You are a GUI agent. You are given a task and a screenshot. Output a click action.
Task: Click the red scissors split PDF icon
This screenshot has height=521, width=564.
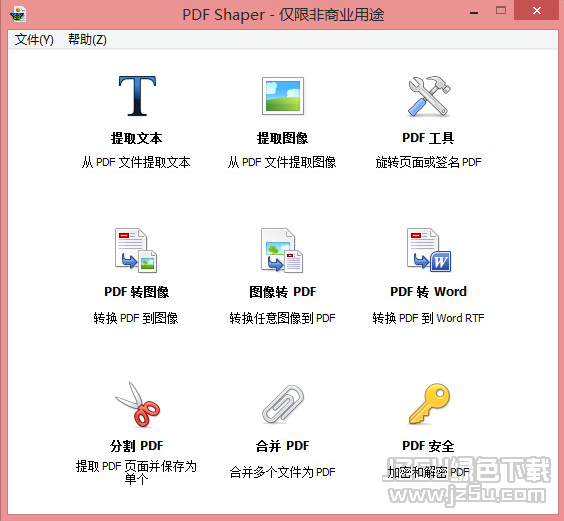pyautogui.click(x=137, y=404)
